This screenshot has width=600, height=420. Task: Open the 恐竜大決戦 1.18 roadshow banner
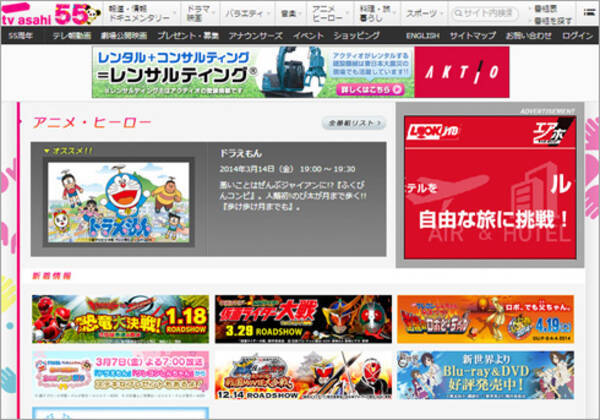(x=121, y=319)
